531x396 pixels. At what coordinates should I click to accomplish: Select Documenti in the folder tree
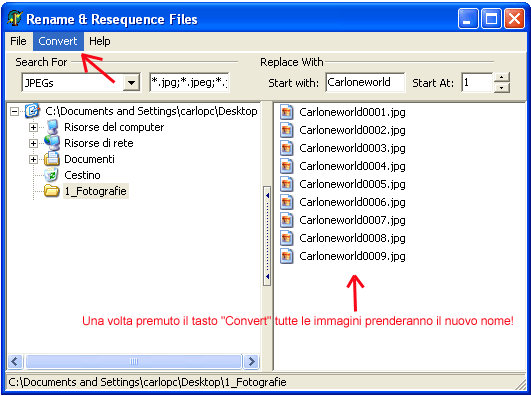click(x=89, y=159)
